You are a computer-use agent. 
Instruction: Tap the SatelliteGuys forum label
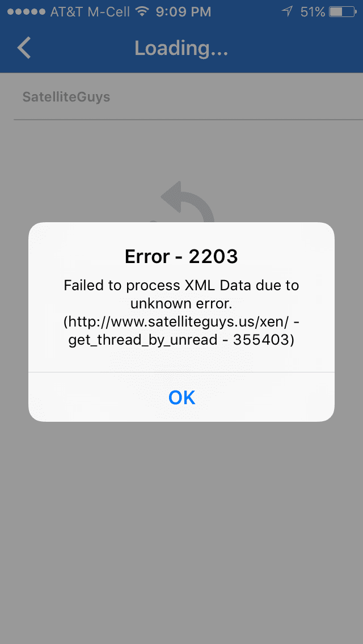66,97
